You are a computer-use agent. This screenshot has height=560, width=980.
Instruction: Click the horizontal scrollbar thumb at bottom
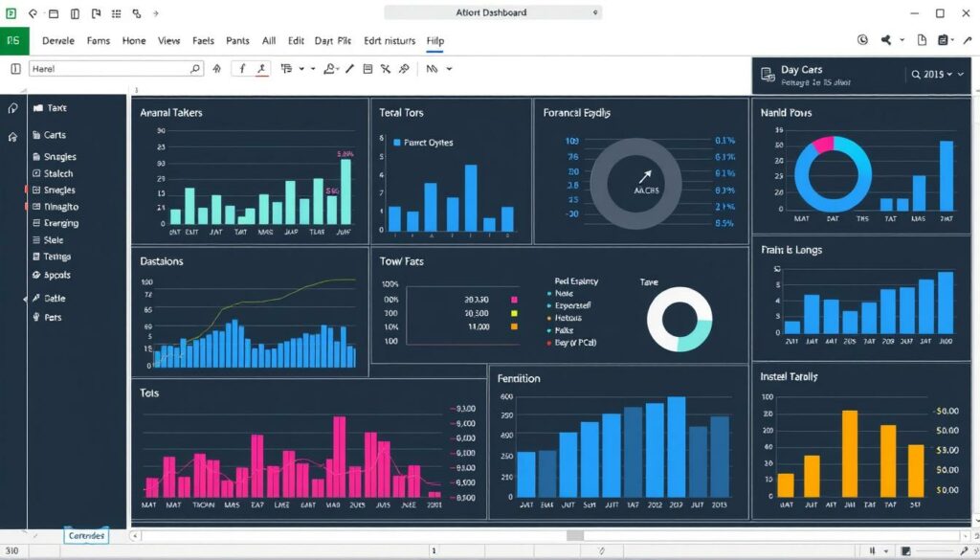click(x=575, y=536)
